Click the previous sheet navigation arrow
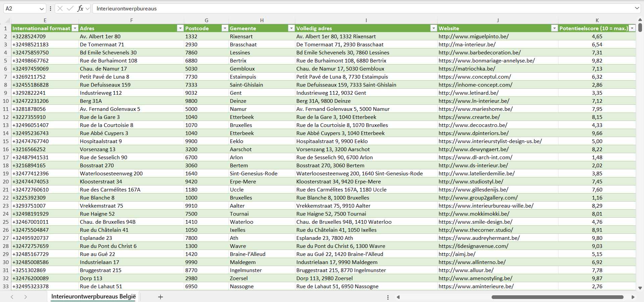644x302 pixels. [12, 297]
